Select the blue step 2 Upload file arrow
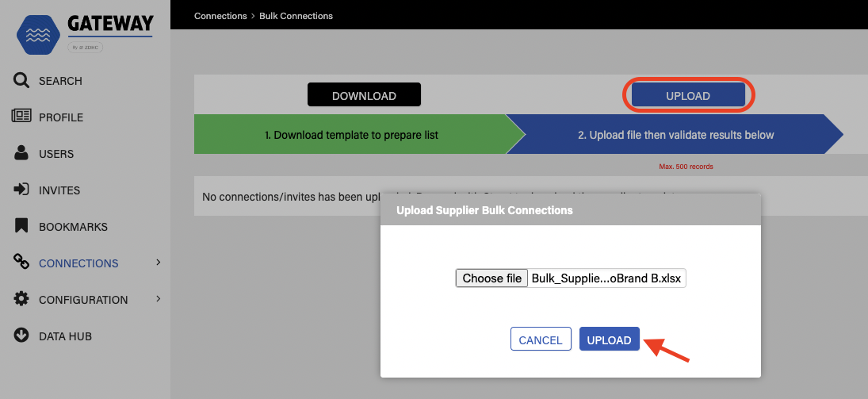Image resolution: width=868 pixels, height=399 pixels. click(x=675, y=135)
